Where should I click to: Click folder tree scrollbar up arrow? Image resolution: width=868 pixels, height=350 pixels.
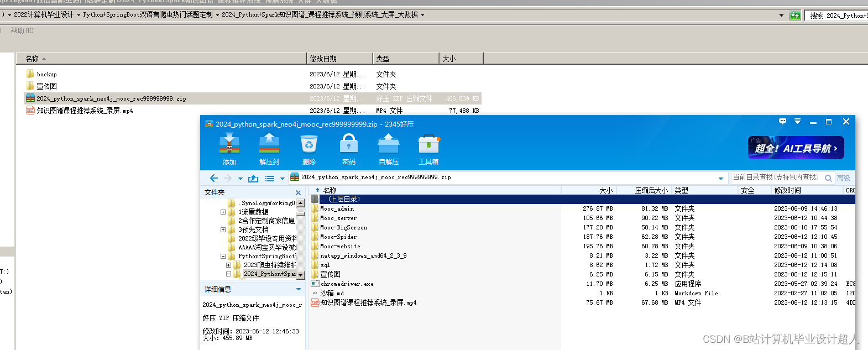pos(301,203)
